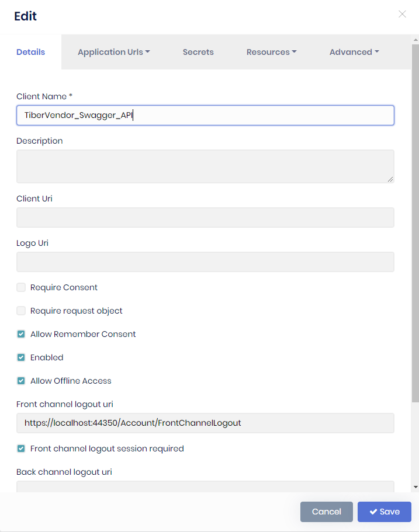Disable Allow Offline Access checkbox
Image resolution: width=419 pixels, height=532 pixels.
[21, 381]
